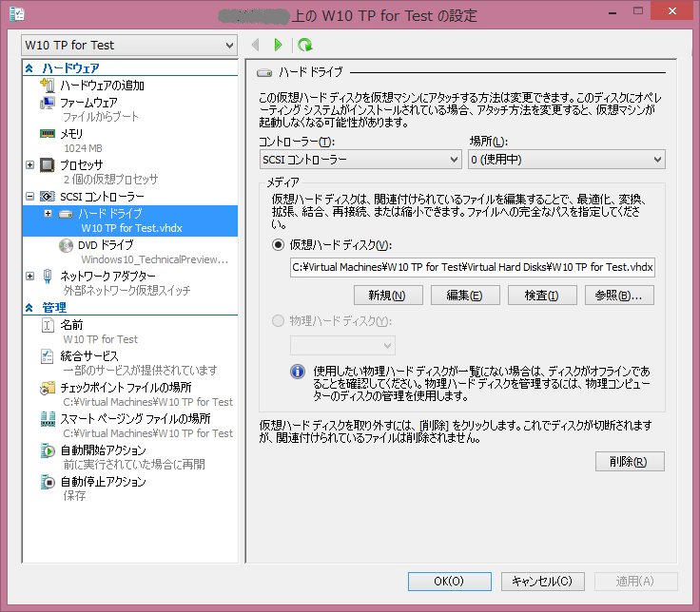Image resolution: width=700 pixels, height=612 pixels.
Task: Select 前に実行されていた場合に再開 text
Action: (x=134, y=465)
